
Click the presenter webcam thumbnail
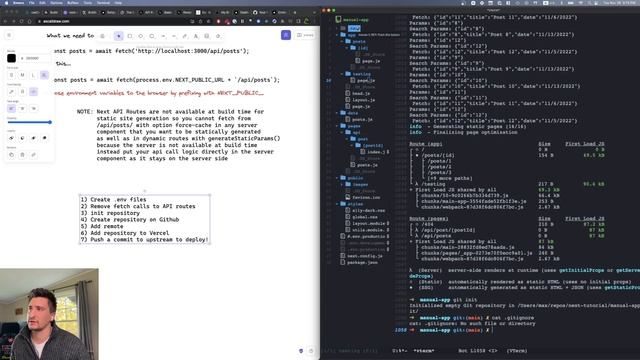tap(49, 314)
